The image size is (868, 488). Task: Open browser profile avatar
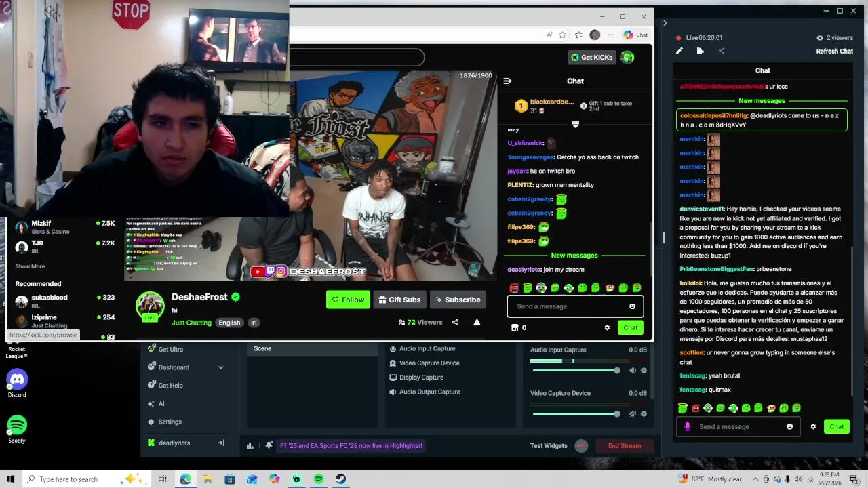tap(595, 35)
